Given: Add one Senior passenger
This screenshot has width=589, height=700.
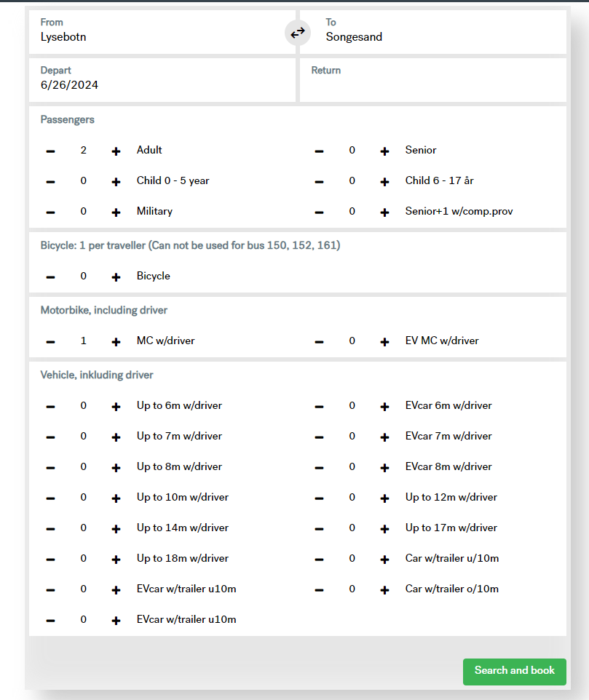Looking at the screenshot, I should (x=384, y=151).
